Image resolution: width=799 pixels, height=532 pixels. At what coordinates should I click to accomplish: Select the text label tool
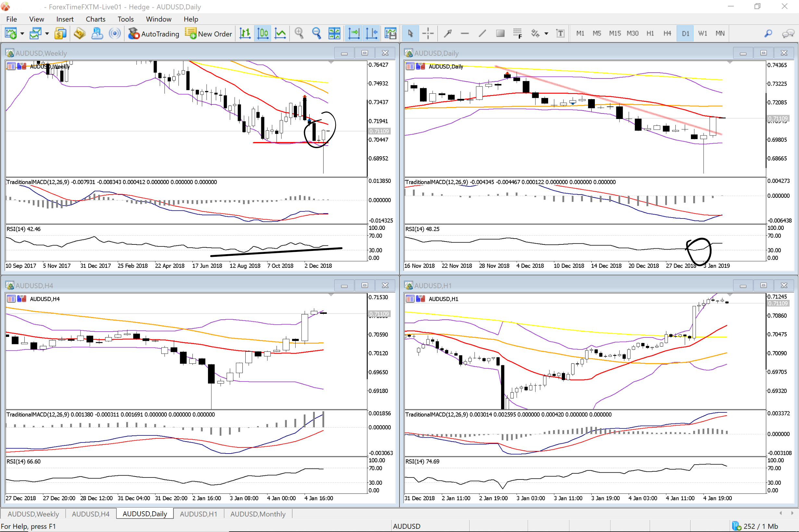coord(560,34)
